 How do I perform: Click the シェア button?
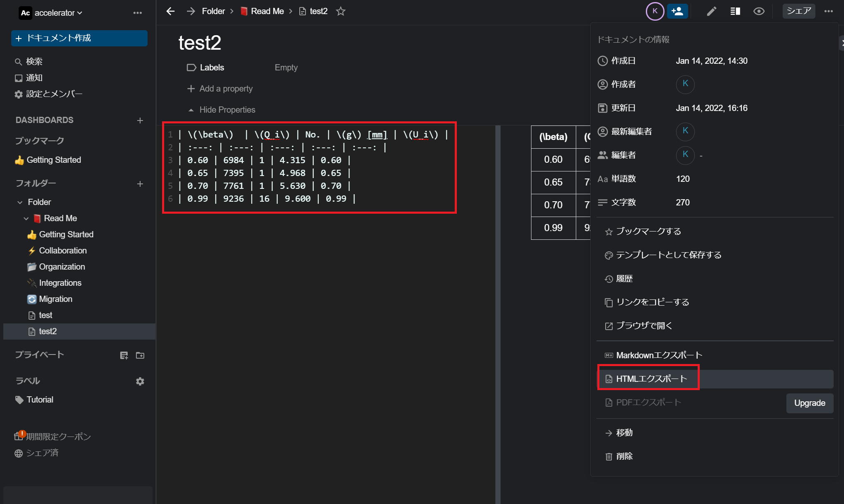point(798,11)
